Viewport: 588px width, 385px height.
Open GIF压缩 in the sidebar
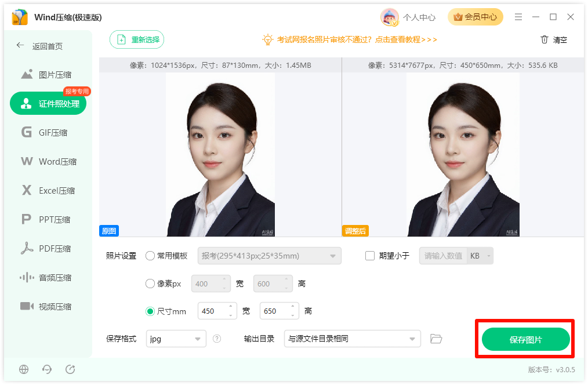point(48,132)
